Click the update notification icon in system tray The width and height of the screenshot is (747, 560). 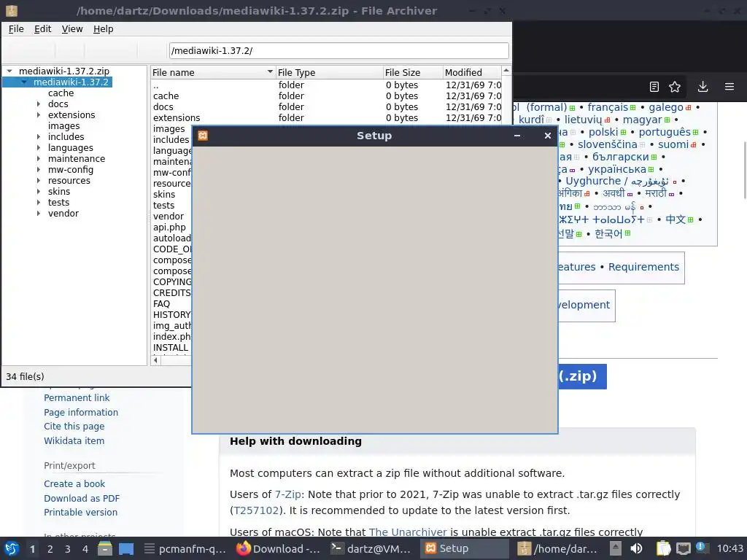click(701, 548)
